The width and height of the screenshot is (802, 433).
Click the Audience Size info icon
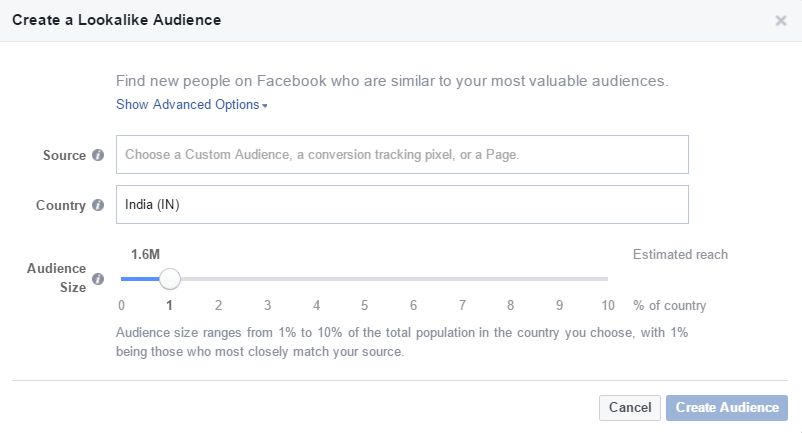[98, 279]
